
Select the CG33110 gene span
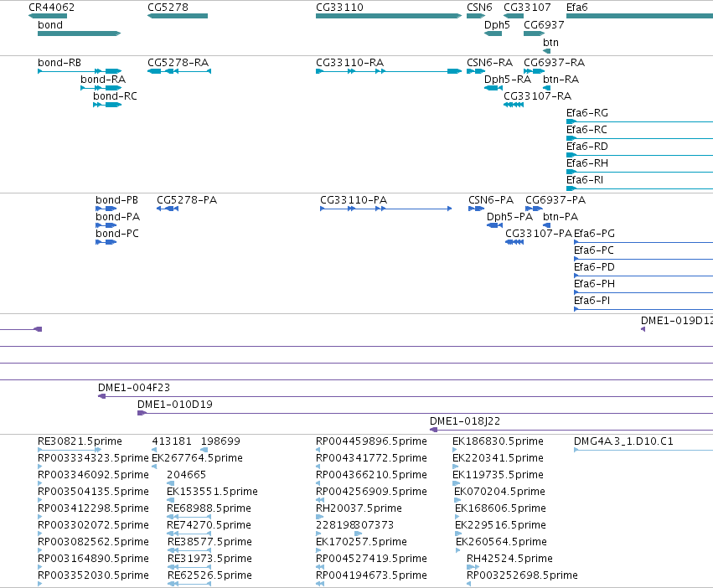point(389,16)
